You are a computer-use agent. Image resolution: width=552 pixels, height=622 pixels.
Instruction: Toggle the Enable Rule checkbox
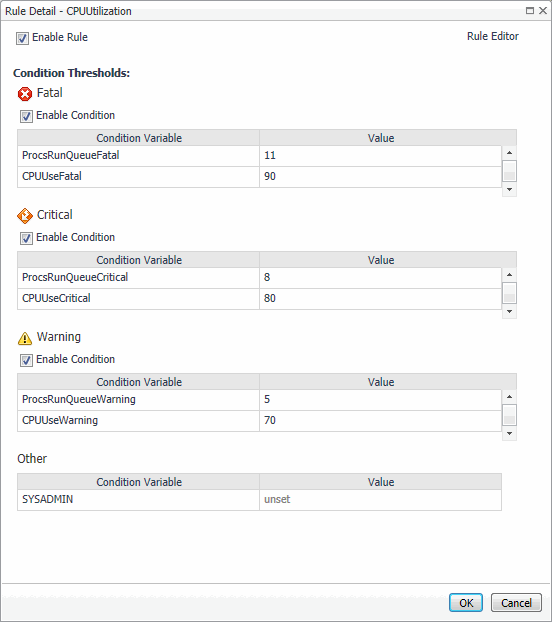click(x=22, y=38)
